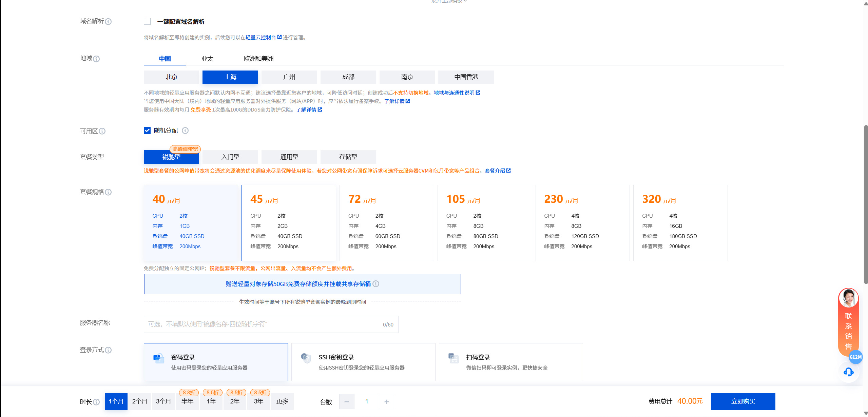Click info icon in 50GB storage banner
Screen dimensions: 868x417
376,284
